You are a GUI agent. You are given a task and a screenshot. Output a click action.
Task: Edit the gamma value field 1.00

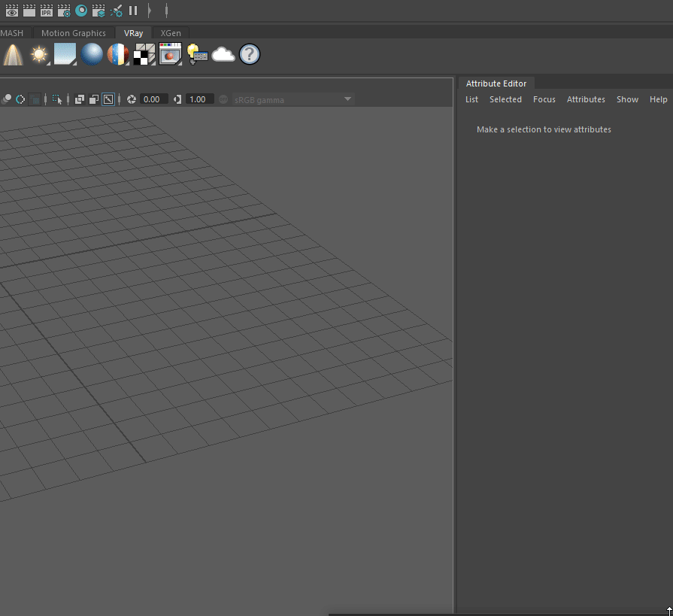(x=199, y=99)
